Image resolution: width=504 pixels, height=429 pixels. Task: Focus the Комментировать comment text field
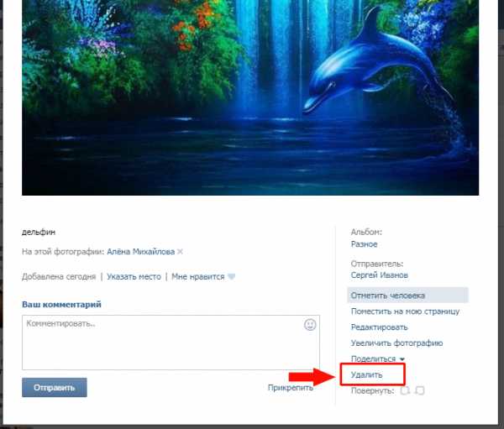171,343
